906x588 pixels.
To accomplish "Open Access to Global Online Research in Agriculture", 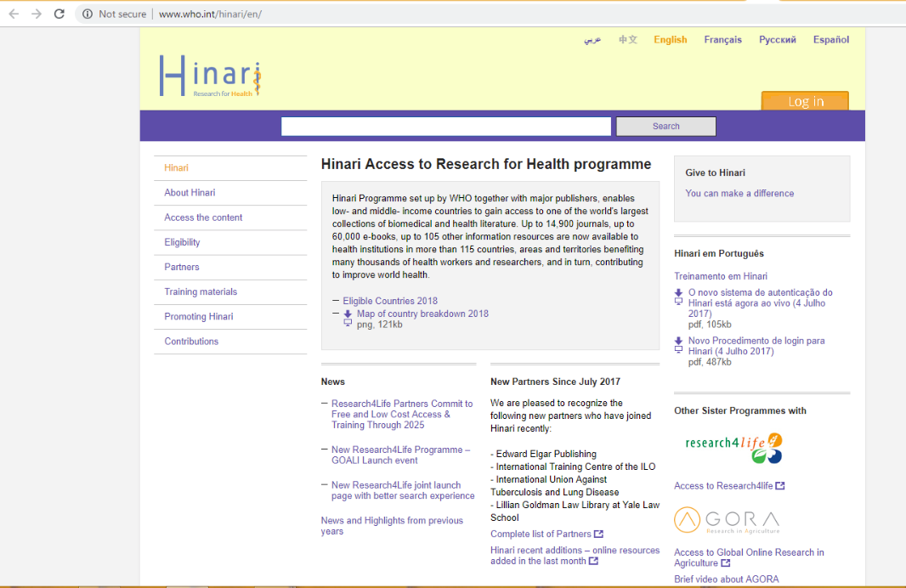I will 749,558.
